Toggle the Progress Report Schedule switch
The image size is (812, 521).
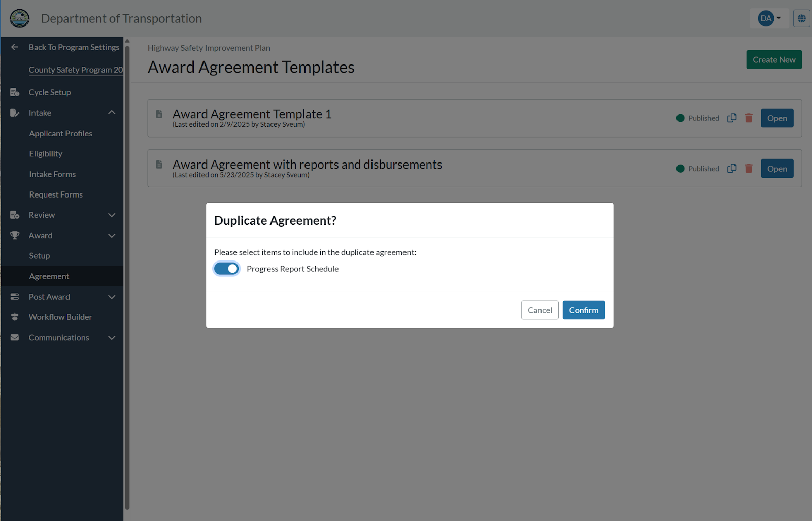(x=226, y=269)
